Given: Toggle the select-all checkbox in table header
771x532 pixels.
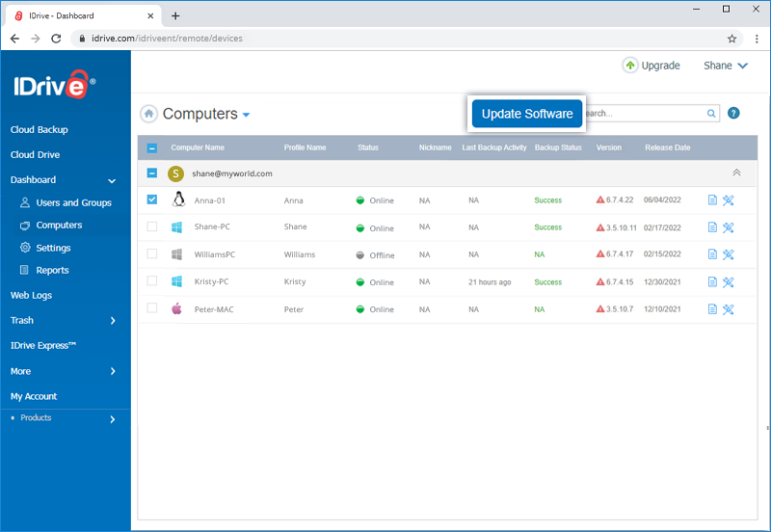Looking at the screenshot, I should [x=152, y=148].
